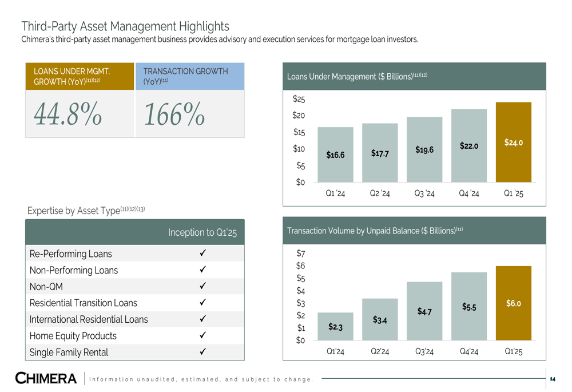Select the gold $6.0 bar
This screenshot has width=572, height=392.
coord(513,303)
